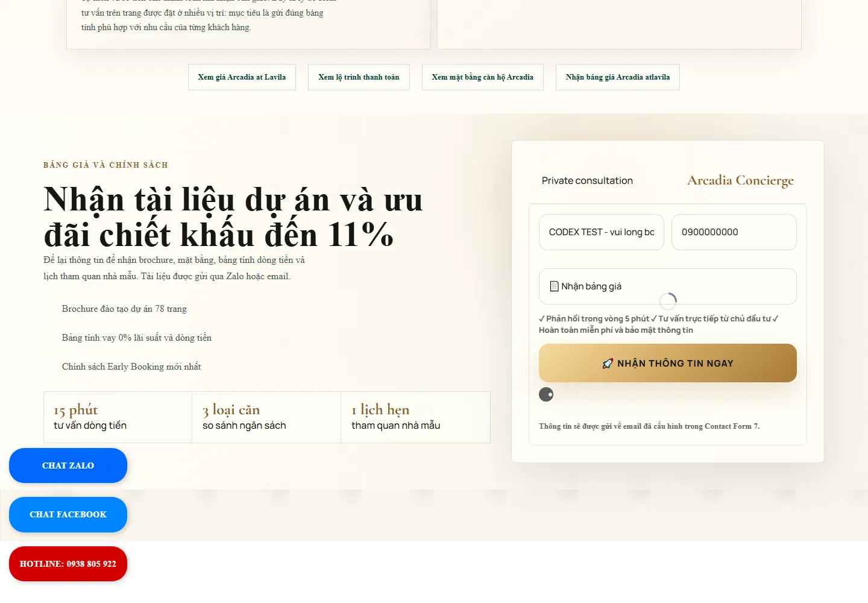The height and width of the screenshot is (603, 868).
Task: Select the Arcadia Concierge heading
Action: pyautogui.click(x=740, y=180)
